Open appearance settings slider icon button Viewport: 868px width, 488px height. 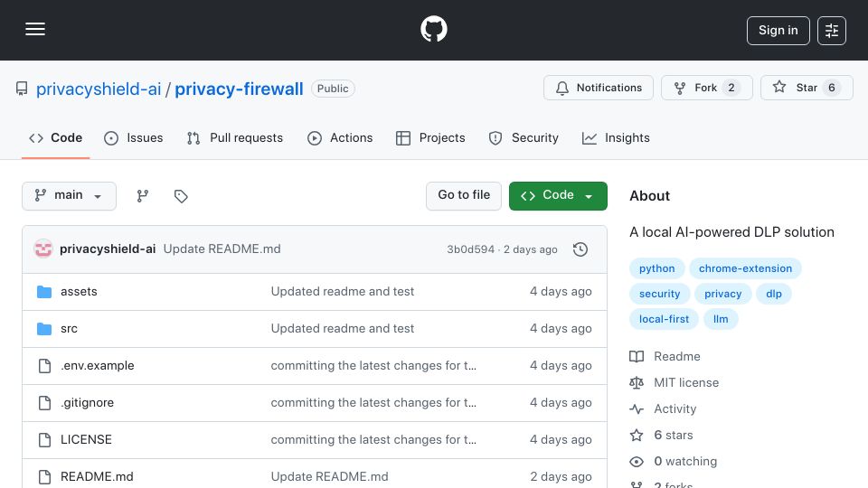(832, 31)
